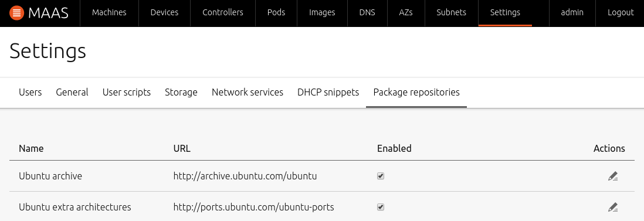Viewport: 644px width, 221px height.
Task: Navigate to Images
Action: pyautogui.click(x=322, y=13)
